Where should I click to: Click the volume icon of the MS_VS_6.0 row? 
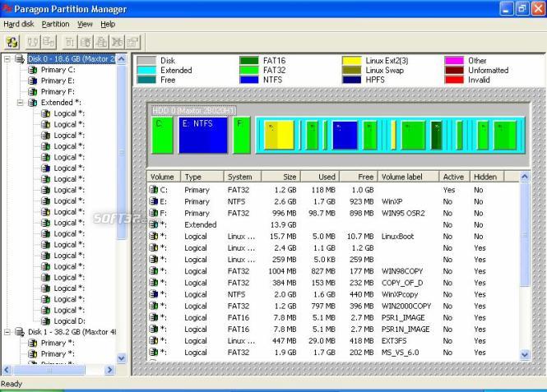[154, 353]
